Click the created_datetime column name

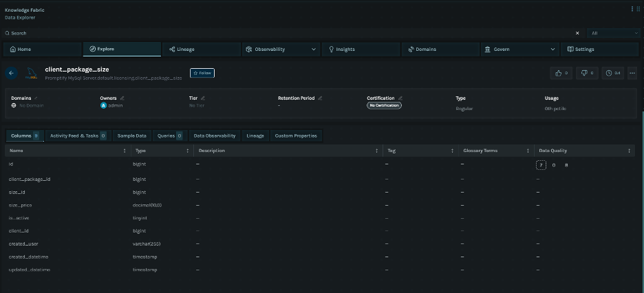(28, 257)
